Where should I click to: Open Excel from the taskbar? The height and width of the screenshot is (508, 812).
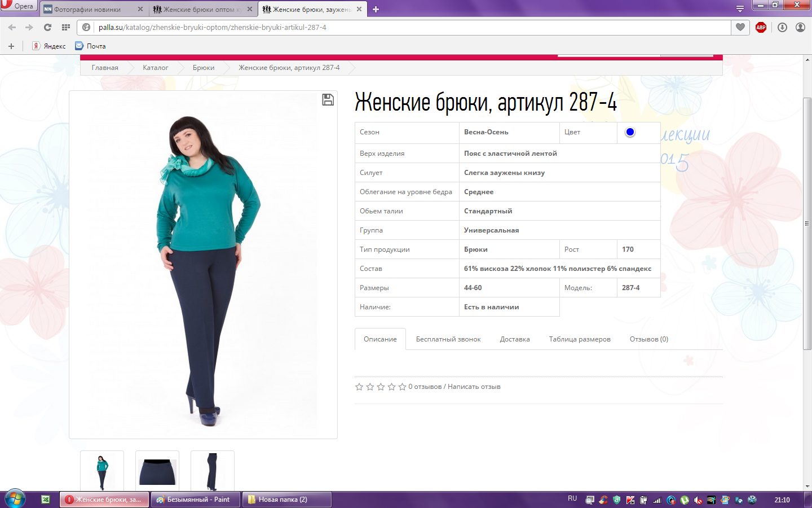[x=46, y=500]
